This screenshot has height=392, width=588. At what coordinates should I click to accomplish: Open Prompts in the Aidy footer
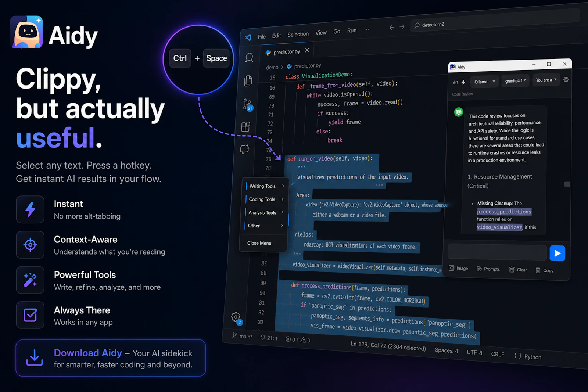click(488, 269)
